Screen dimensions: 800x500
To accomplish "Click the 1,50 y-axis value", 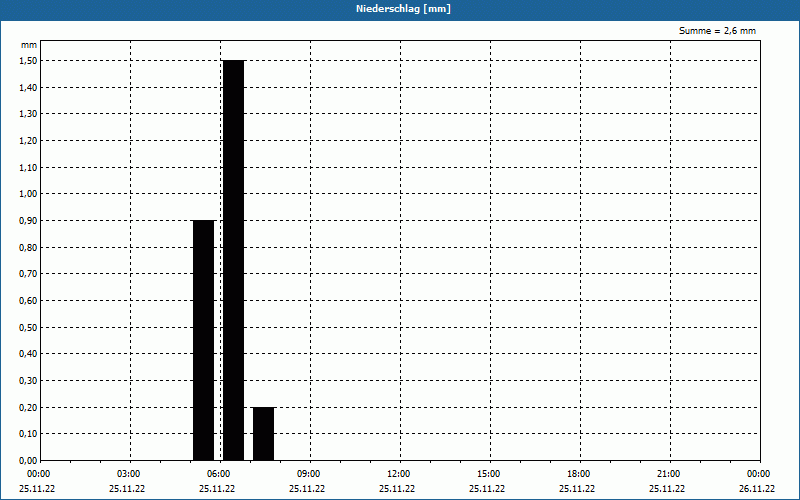I will (28, 61).
